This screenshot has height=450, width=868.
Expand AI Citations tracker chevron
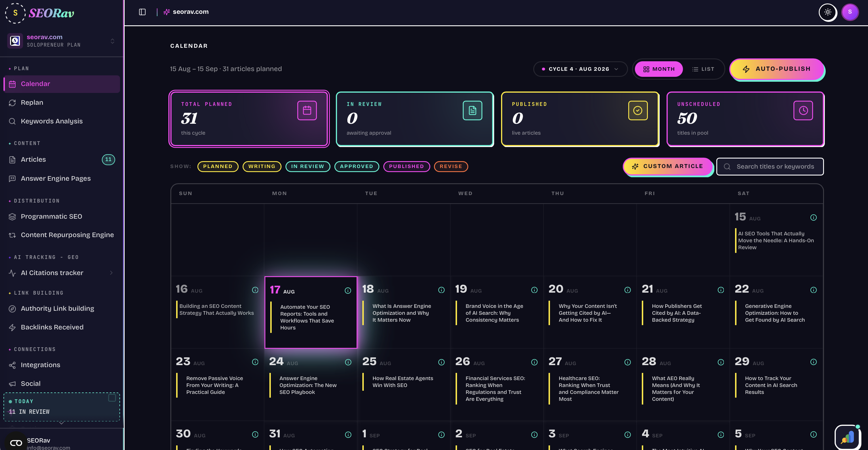pos(111,273)
